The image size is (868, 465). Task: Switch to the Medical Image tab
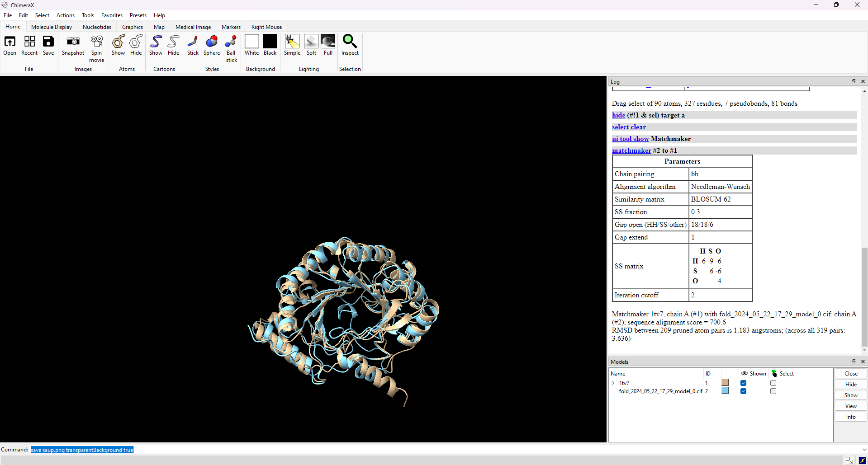coord(193,27)
